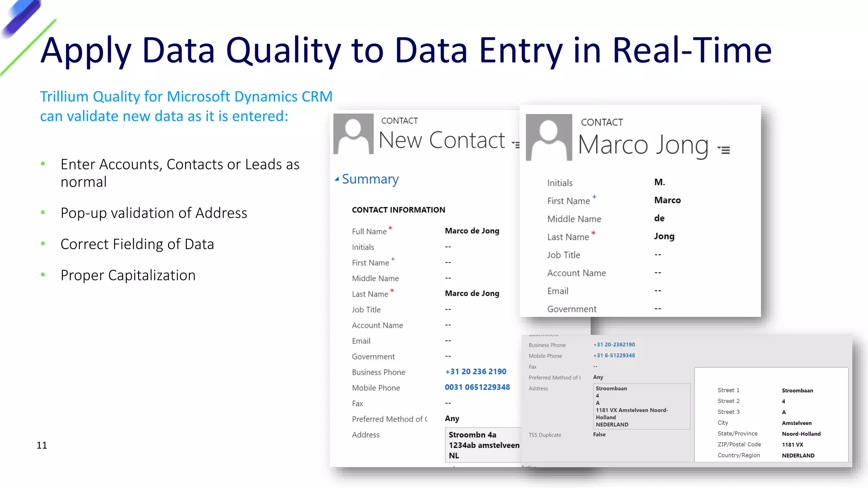The height and width of the screenshot is (488, 868).
Task: Click the Country/Region value NEDERLAND
Action: tap(798, 456)
